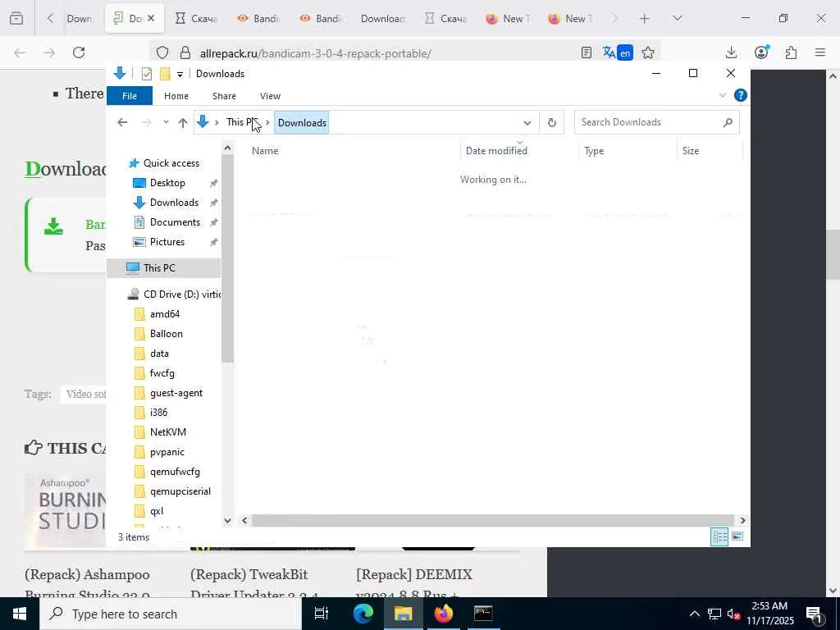The height and width of the screenshot is (630, 840).
Task: Switch to Large icons view in status bar
Action: click(737, 536)
